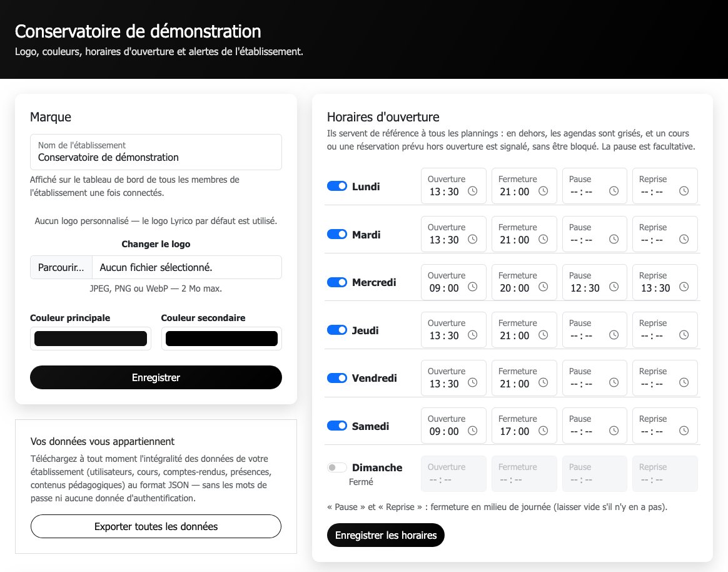Turn off the Mardi toggle switch
Screen dimensions: 728x572
(337, 234)
